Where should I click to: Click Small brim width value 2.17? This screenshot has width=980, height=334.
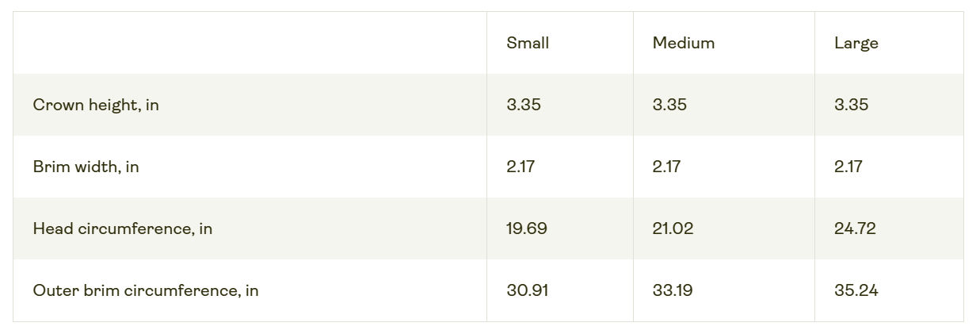click(521, 167)
